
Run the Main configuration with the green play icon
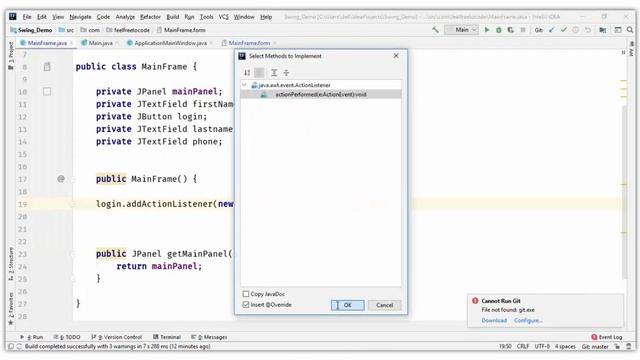pyautogui.click(x=487, y=30)
